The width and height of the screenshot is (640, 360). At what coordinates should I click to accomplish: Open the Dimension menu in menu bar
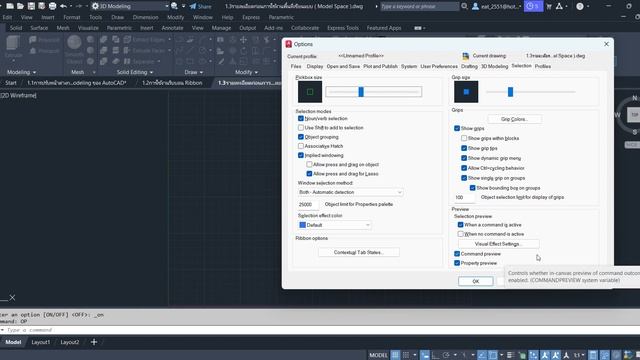[x=145, y=17]
